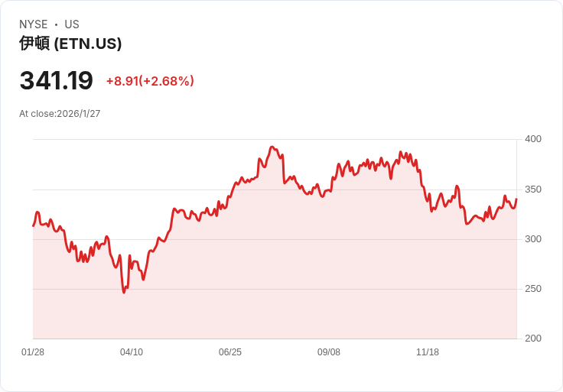Click the highest peak of the price line
The width and height of the screenshot is (563, 392).
(x=272, y=147)
